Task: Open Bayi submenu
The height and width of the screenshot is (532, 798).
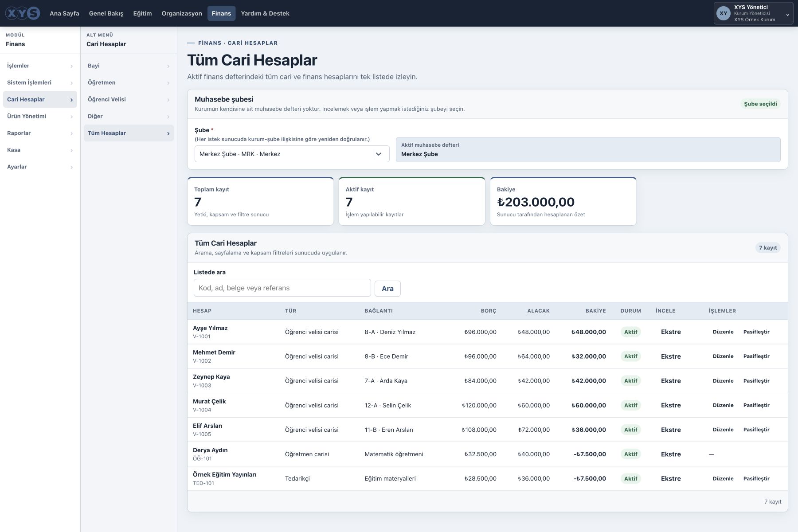Action: pos(129,66)
